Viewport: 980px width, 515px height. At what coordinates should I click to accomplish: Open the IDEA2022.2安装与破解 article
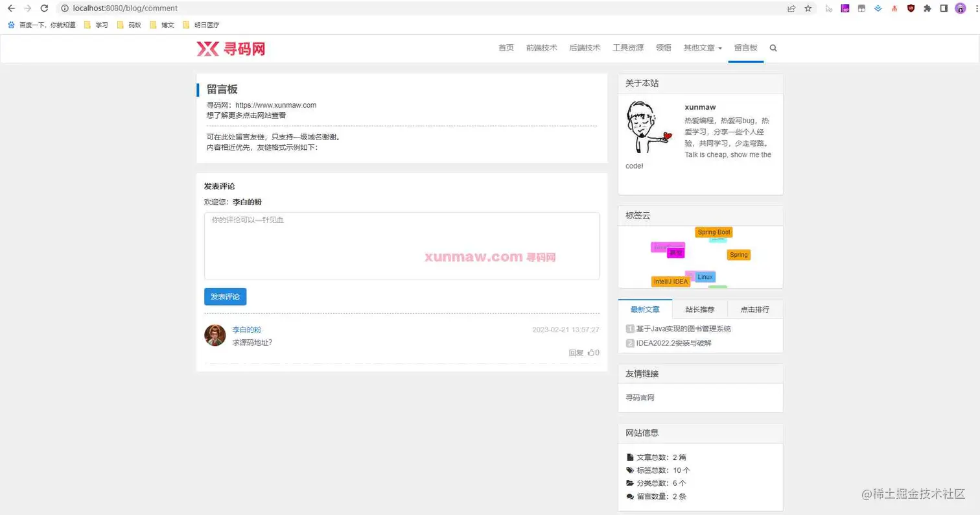[x=672, y=342]
